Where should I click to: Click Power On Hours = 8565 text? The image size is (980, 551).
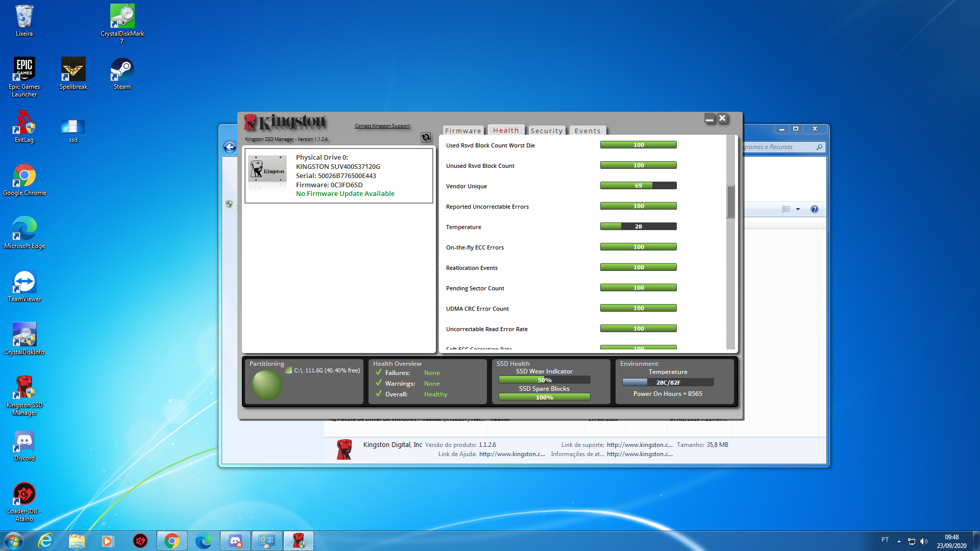(x=668, y=394)
